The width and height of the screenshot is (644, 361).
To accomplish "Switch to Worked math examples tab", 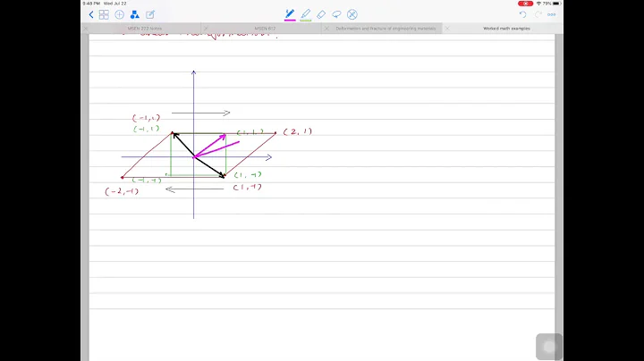I will click(x=506, y=29).
